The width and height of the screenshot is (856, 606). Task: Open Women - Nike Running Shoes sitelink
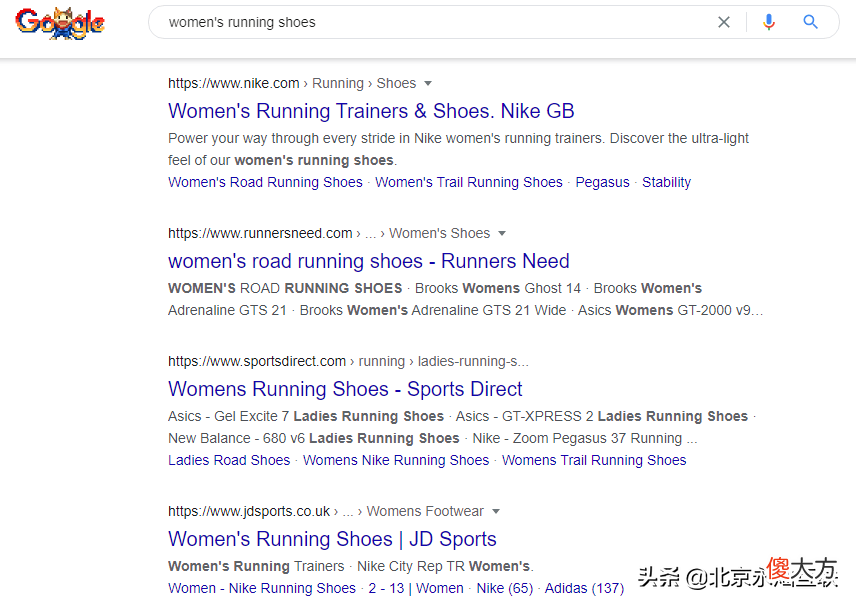[262, 589]
